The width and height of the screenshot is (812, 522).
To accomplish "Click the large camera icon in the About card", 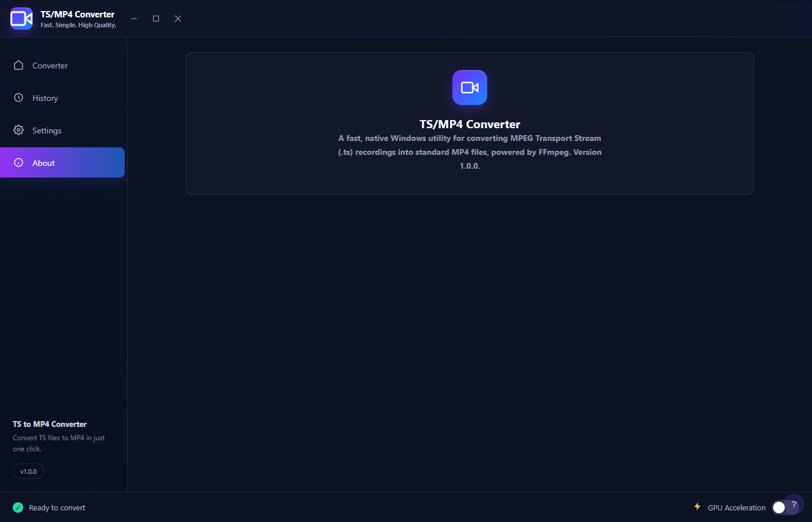I will pos(470,88).
